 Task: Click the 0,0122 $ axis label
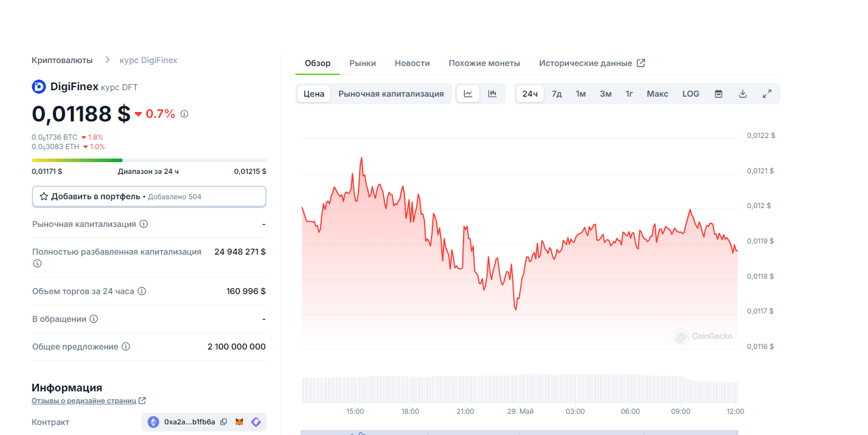pos(761,136)
